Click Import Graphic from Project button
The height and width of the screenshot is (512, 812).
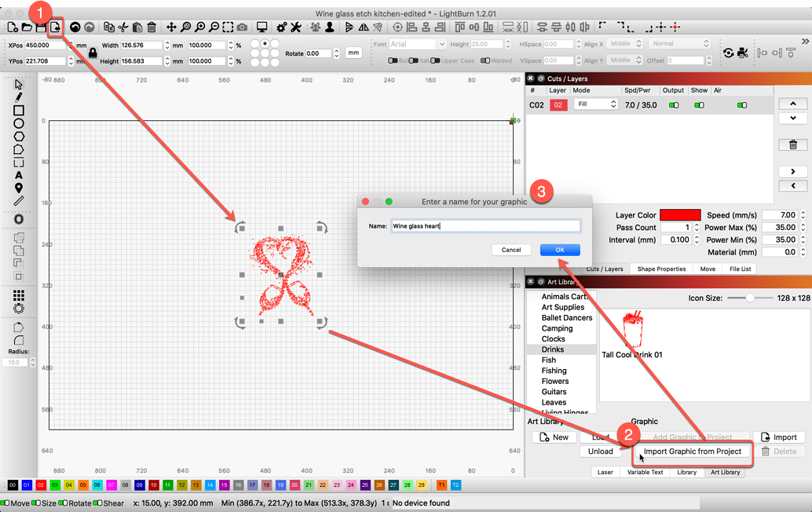(x=693, y=452)
